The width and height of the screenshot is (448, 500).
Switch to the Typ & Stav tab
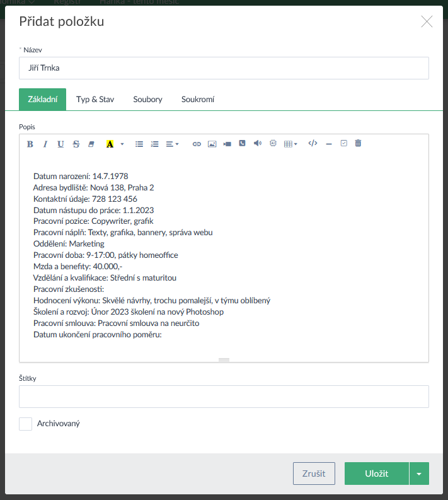click(x=95, y=100)
